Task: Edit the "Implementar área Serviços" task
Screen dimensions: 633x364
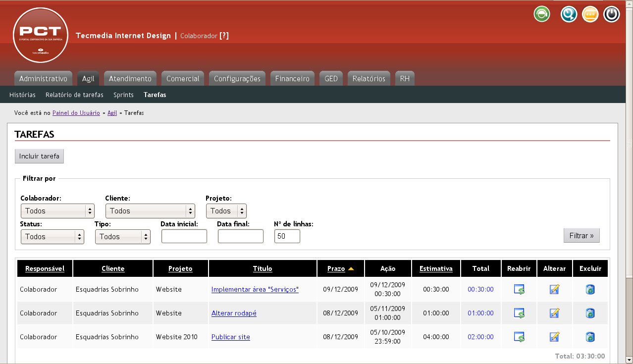Action: click(x=555, y=289)
